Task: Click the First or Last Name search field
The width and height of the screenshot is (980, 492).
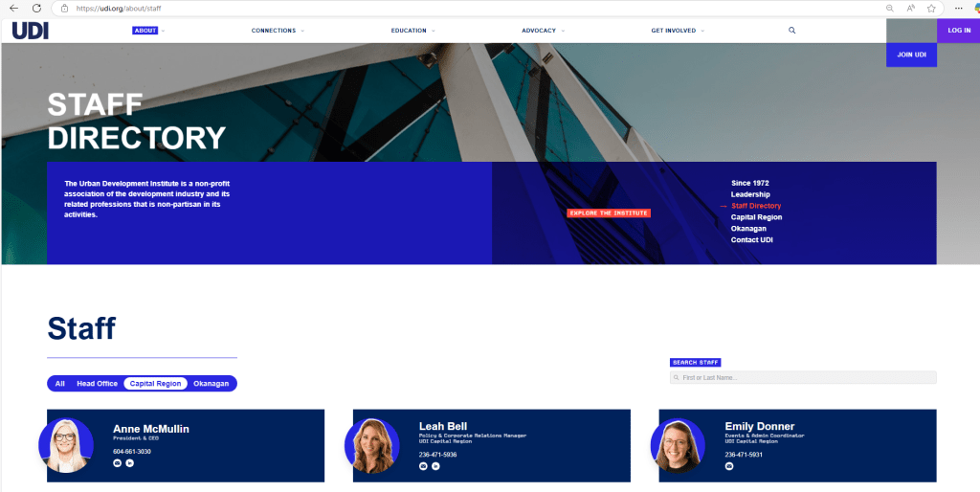Action: [x=803, y=378]
